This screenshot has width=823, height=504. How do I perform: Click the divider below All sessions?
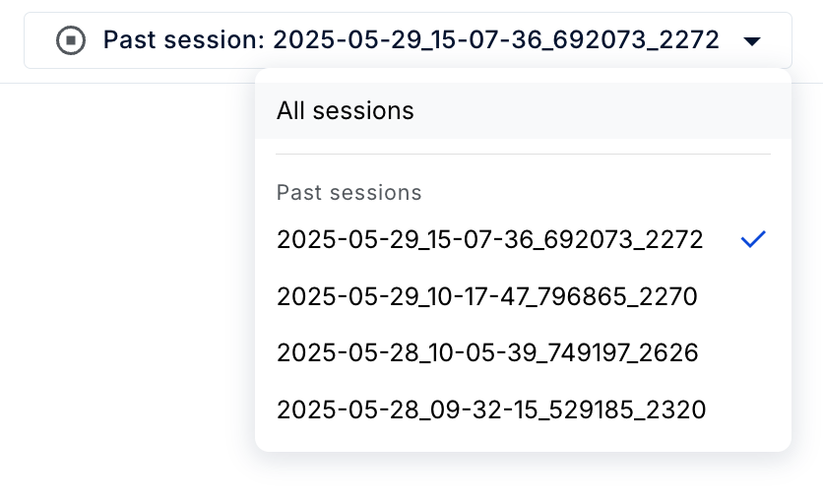pos(523,154)
